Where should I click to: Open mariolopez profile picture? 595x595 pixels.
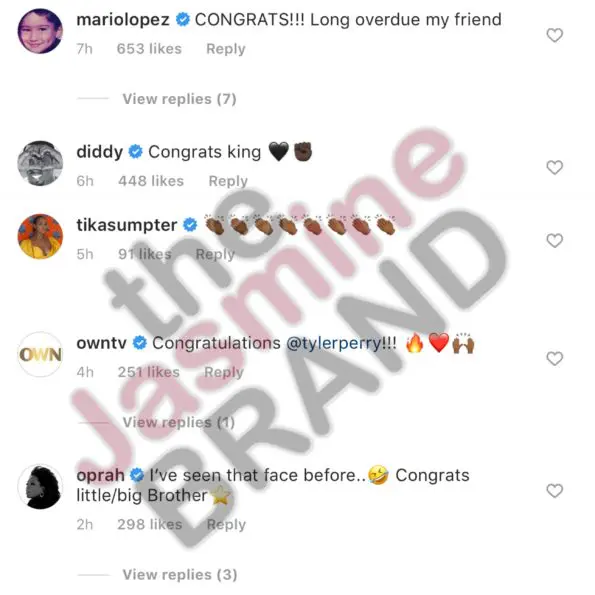40,31
